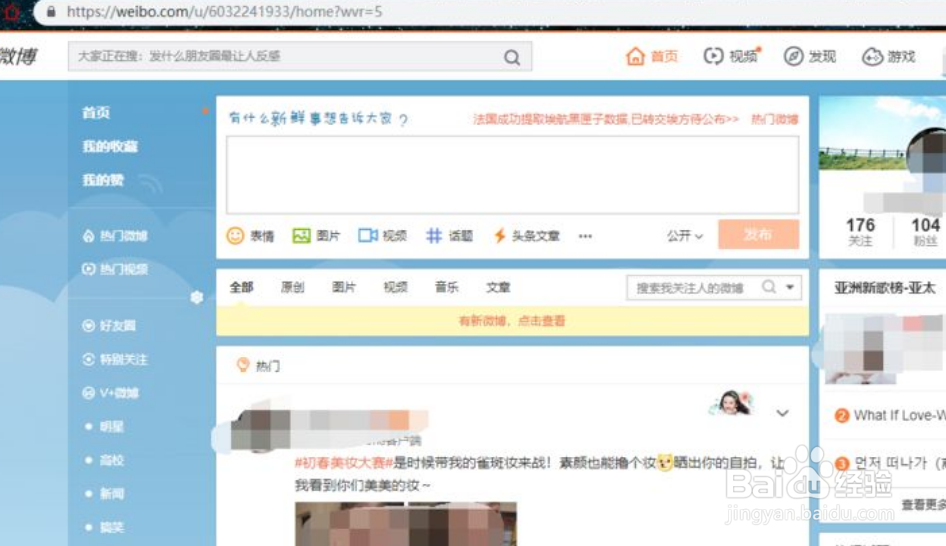Image resolution: width=946 pixels, height=546 pixels.
Task: Open the What If Love chart entry
Action: click(898, 415)
